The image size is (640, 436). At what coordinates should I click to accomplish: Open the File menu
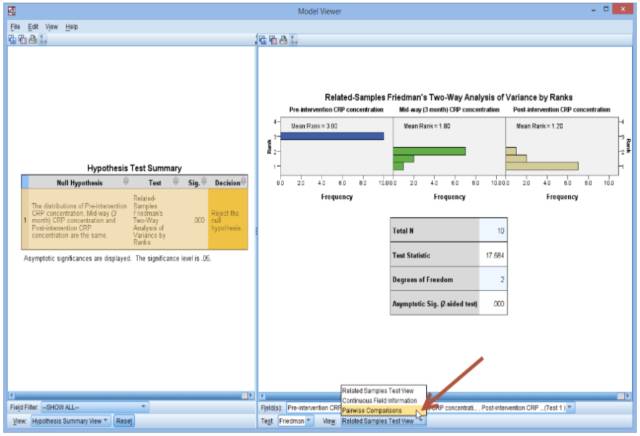point(15,27)
